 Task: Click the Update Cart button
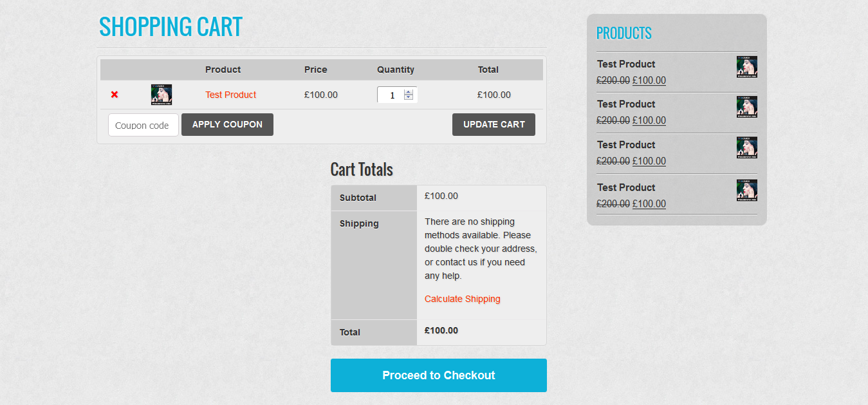point(494,124)
